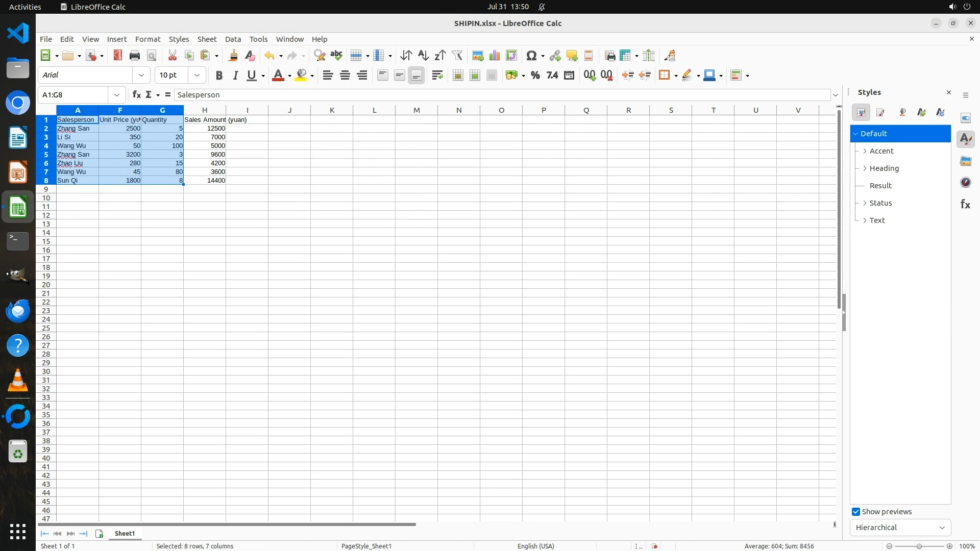Viewport: 980px width, 551px height.
Task: Click Format as Percent icon
Action: tap(535, 76)
